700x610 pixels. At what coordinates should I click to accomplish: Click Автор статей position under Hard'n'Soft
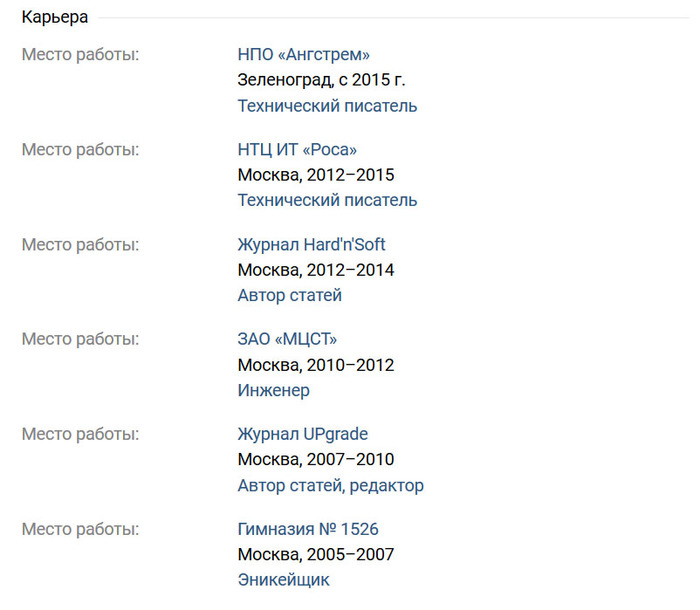(x=289, y=295)
